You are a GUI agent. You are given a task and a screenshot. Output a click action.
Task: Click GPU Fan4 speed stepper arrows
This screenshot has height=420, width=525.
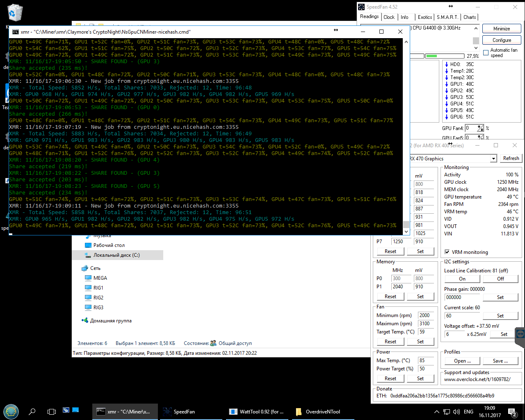point(481,128)
